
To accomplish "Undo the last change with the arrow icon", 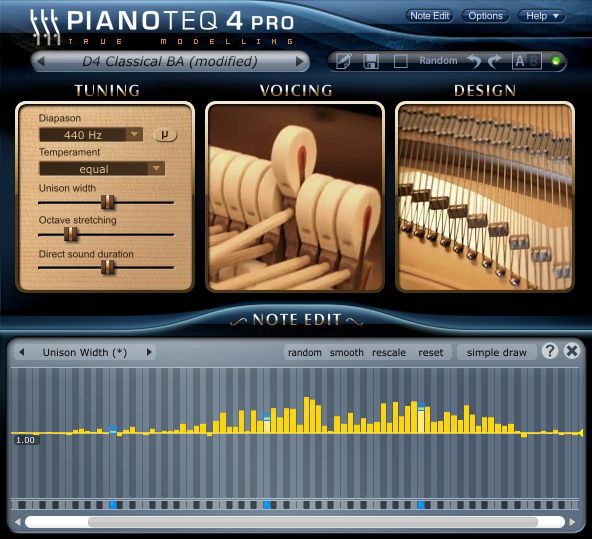I will click(x=474, y=61).
